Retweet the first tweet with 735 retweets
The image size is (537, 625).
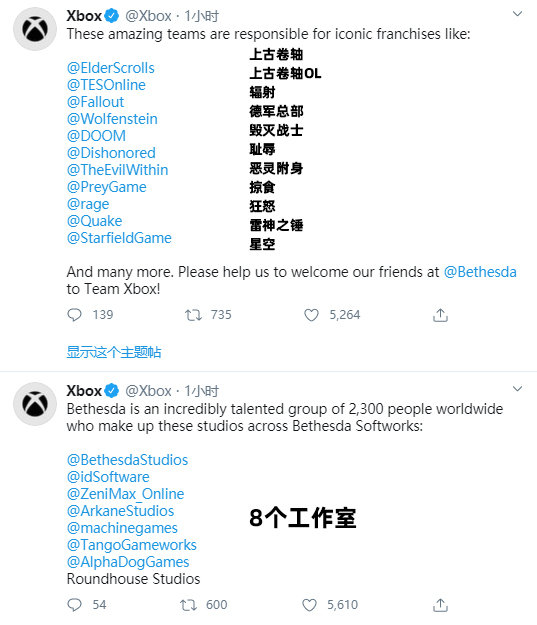193,315
